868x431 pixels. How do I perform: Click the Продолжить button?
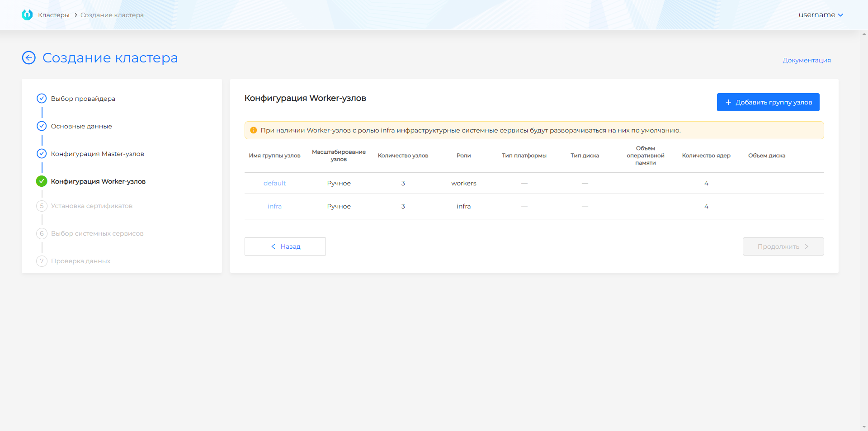point(783,246)
